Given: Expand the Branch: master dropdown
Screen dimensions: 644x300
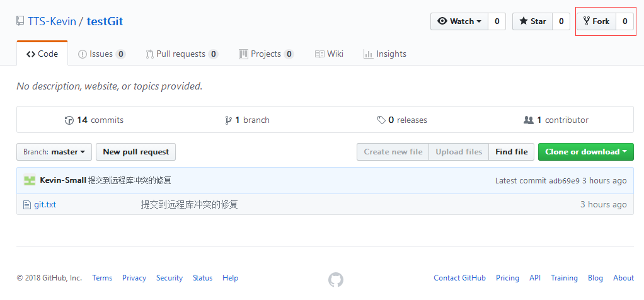Looking at the screenshot, I should (x=54, y=152).
